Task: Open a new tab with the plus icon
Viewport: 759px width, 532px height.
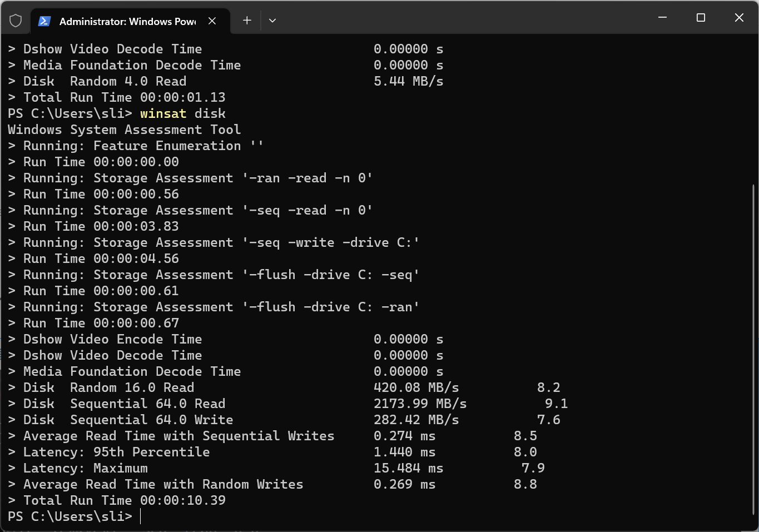Action: [247, 21]
